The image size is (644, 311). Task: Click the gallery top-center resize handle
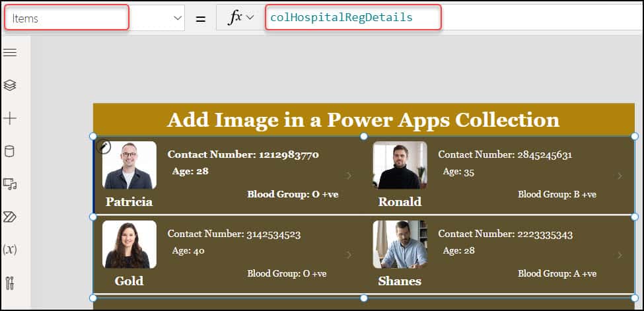click(363, 136)
